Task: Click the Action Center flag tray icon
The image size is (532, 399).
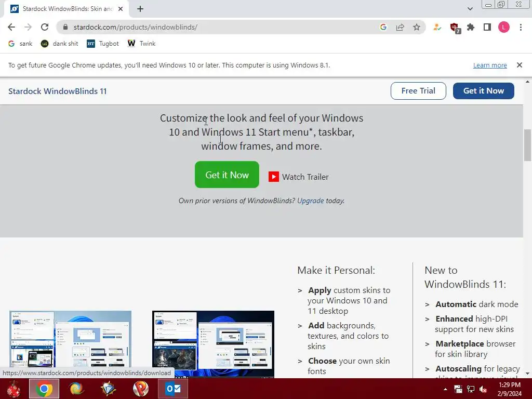Action: (458, 389)
